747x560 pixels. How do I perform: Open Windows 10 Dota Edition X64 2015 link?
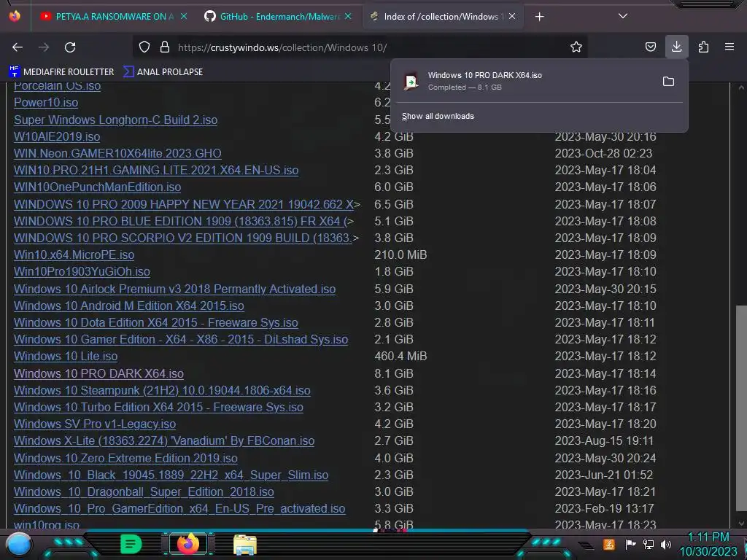[x=156, y=322]
